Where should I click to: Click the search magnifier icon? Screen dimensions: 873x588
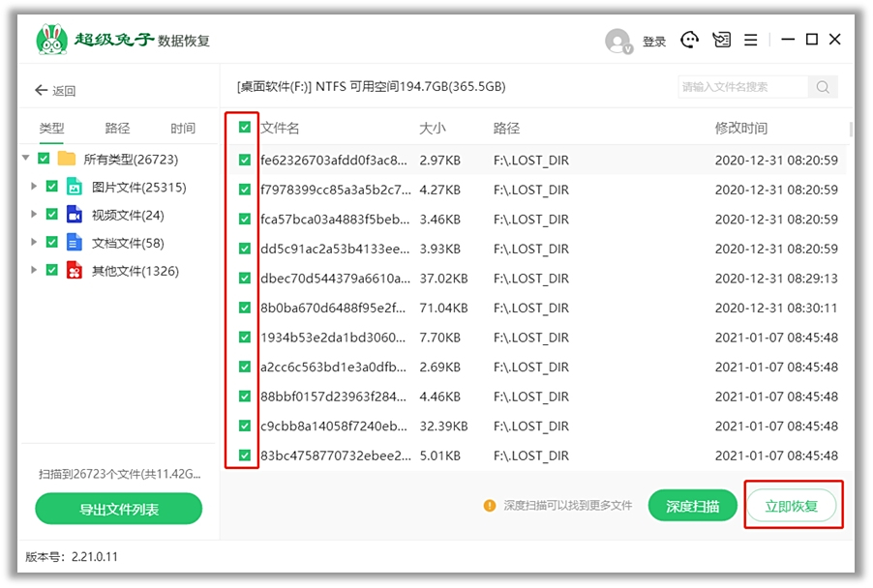coord(823,87)
